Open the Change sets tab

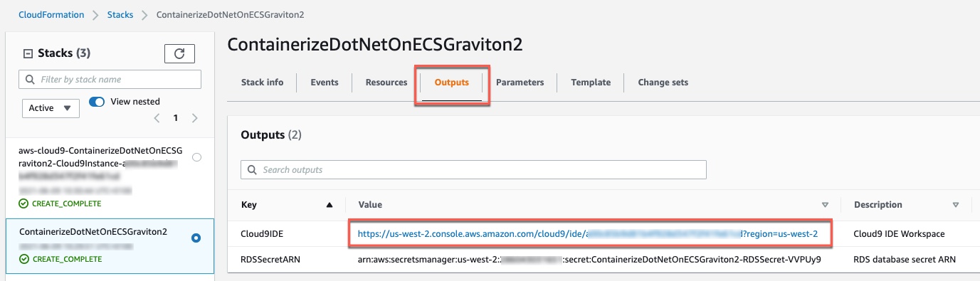(x=663, y=83)
